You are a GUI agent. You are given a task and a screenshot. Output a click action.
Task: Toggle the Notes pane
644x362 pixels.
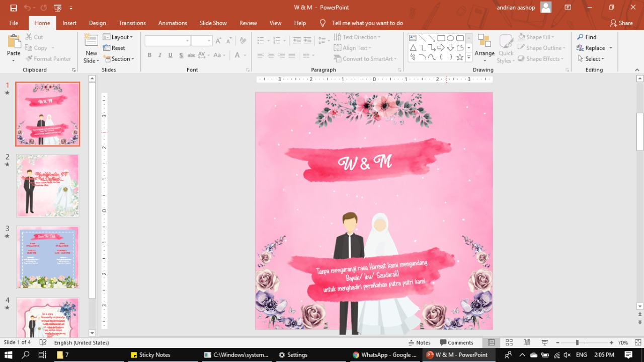[x=420, y=342]
